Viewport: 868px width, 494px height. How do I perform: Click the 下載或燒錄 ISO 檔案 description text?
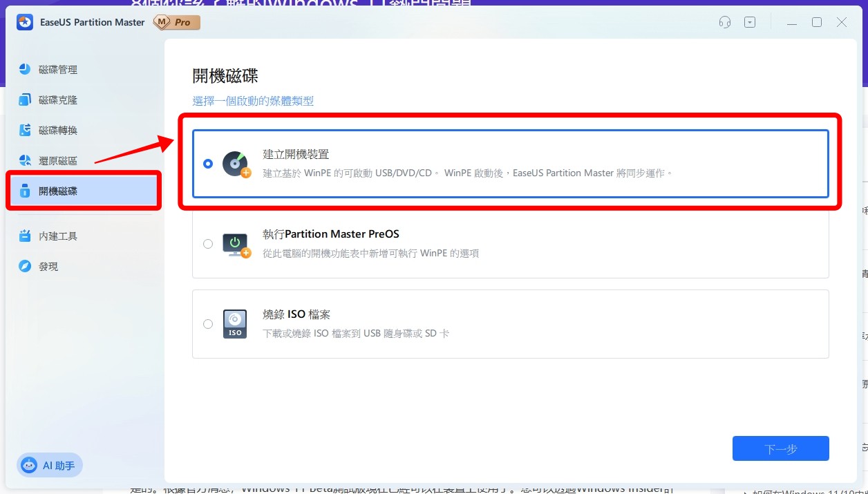356,333
